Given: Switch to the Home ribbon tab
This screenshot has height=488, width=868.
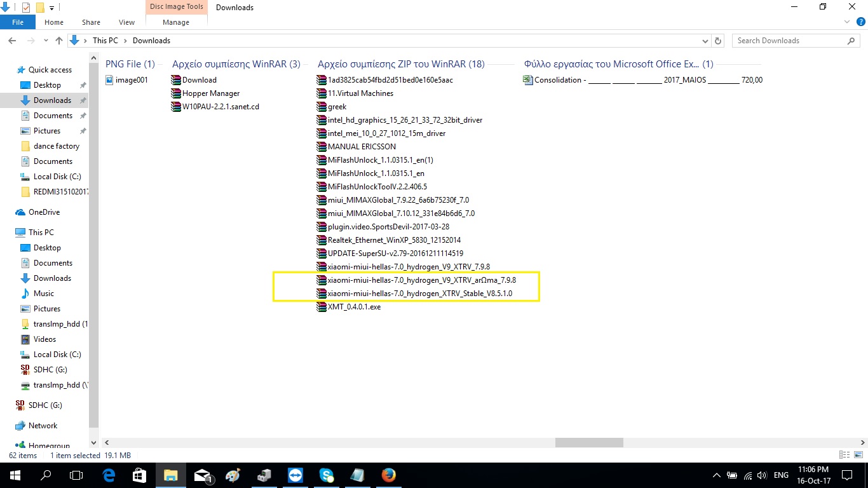Looking at the screenshot, I should pos(54,22).
